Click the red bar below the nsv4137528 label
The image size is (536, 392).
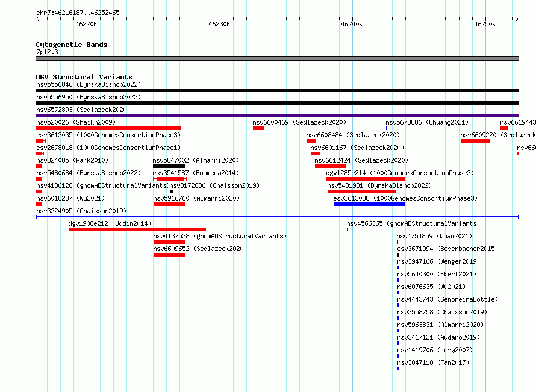click(x=170, y=242)
